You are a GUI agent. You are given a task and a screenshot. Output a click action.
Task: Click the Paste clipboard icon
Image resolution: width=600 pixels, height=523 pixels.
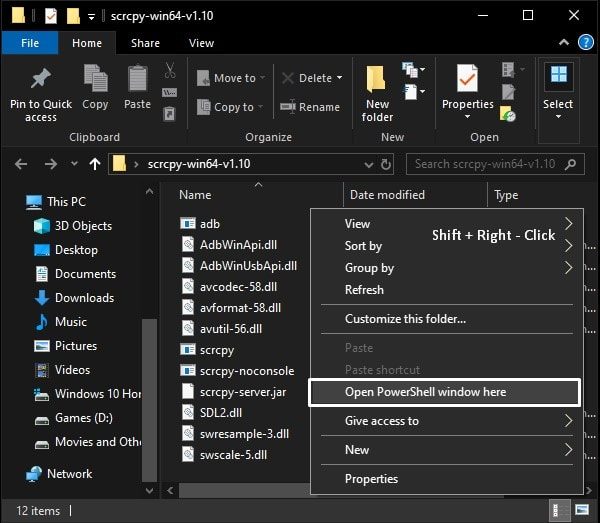click(137, 78)
